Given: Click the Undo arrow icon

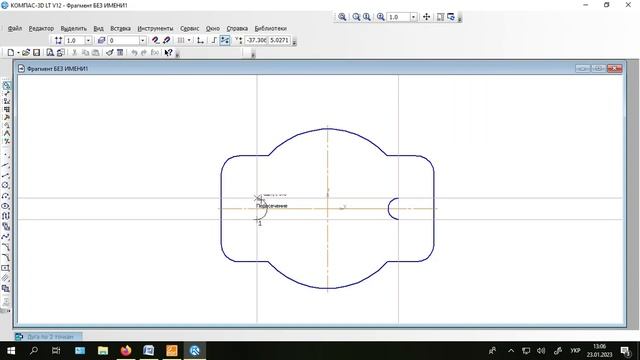Looking at the screenshot, I should (x=134, y=53).
